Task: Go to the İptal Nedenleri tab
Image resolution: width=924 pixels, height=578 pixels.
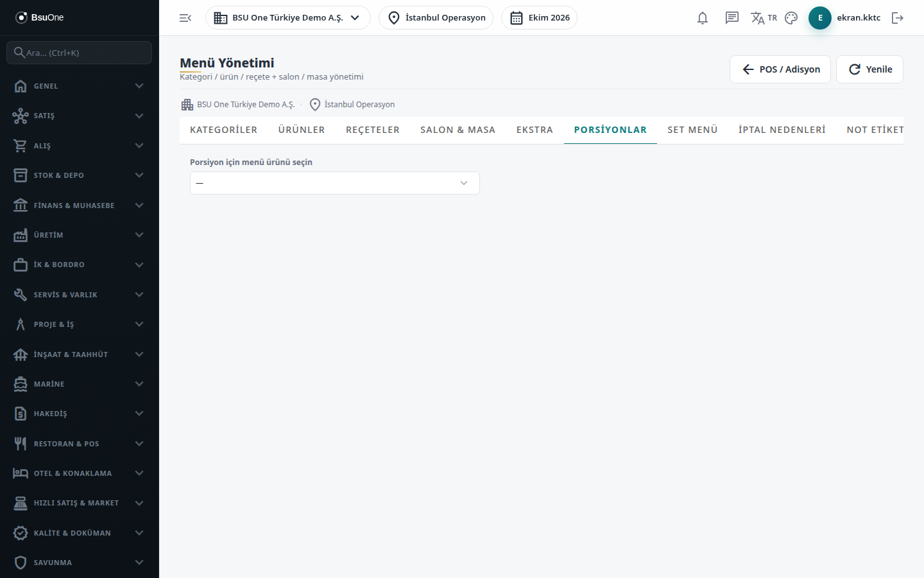Action: pyautogui.click(x=782, y=130)
